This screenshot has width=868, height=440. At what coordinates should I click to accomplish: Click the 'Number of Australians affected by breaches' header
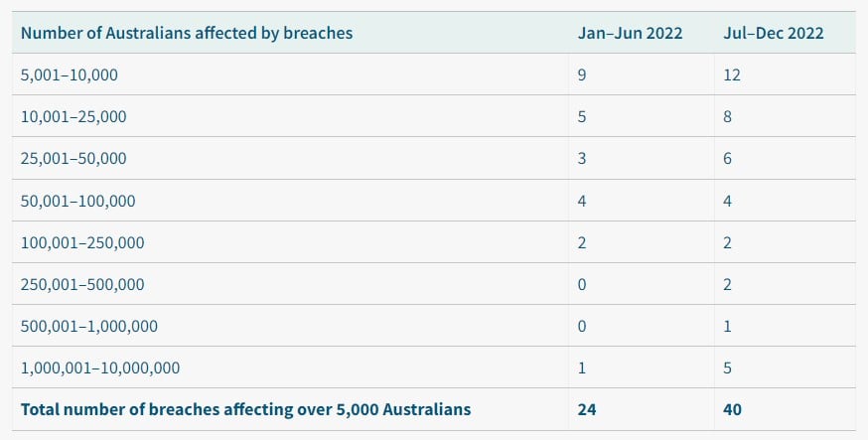click(x=187, y=33)
